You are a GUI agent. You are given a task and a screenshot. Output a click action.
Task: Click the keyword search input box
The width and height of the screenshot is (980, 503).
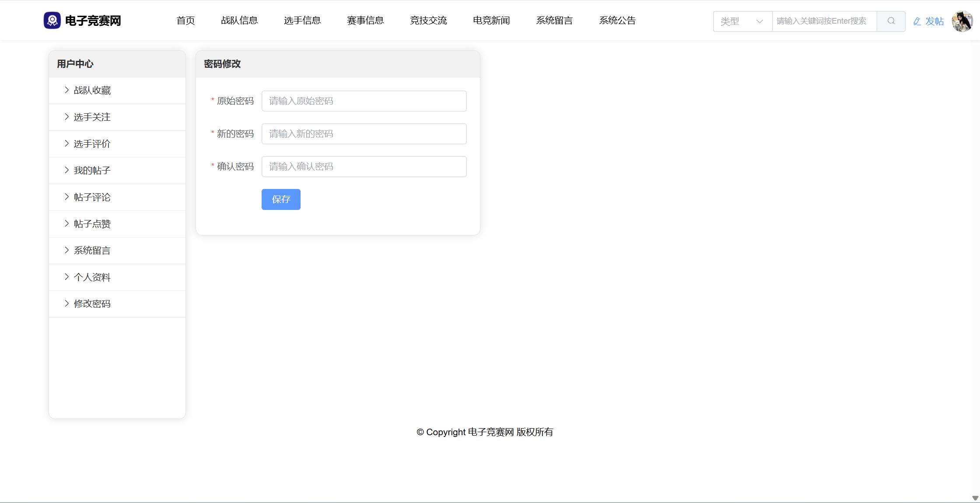tap(824, 21)
